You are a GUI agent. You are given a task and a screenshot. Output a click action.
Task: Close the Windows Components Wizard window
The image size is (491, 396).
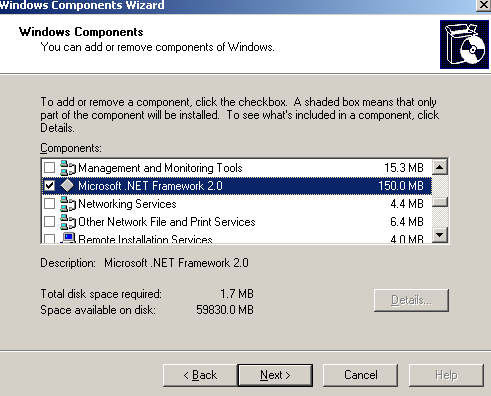tap(483, 5)
